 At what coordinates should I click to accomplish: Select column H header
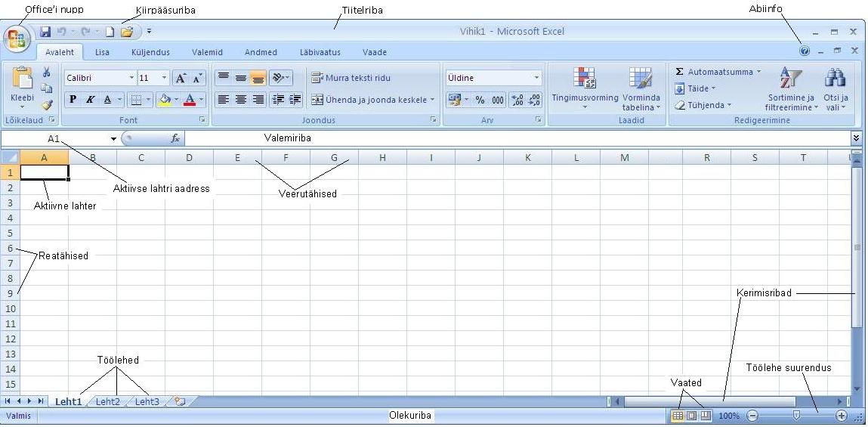[382, 158]
